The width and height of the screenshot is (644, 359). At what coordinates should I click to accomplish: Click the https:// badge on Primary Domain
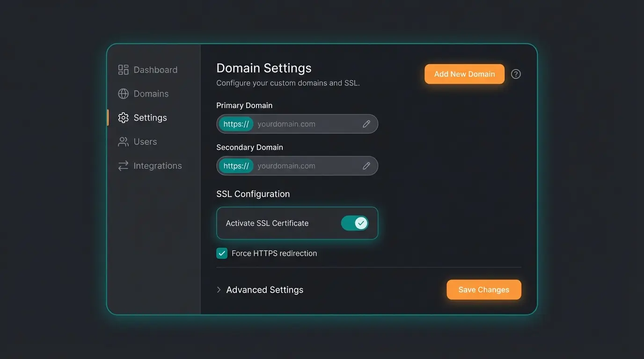235,123
